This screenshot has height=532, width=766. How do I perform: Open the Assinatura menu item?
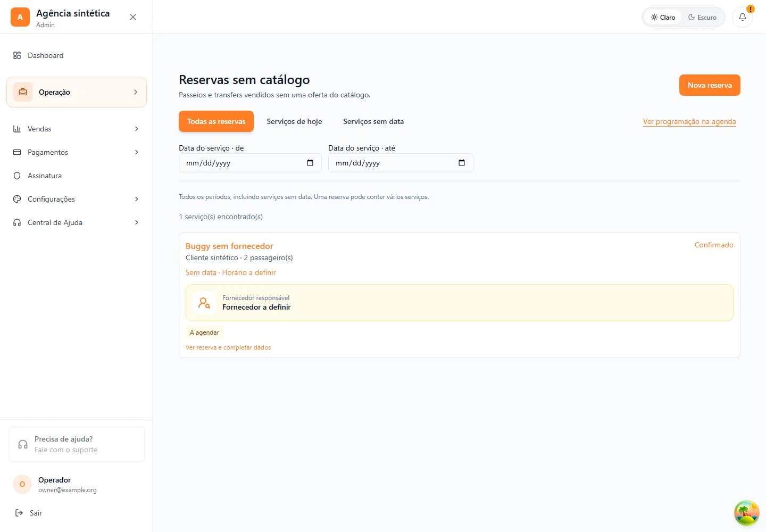point(77,176)
